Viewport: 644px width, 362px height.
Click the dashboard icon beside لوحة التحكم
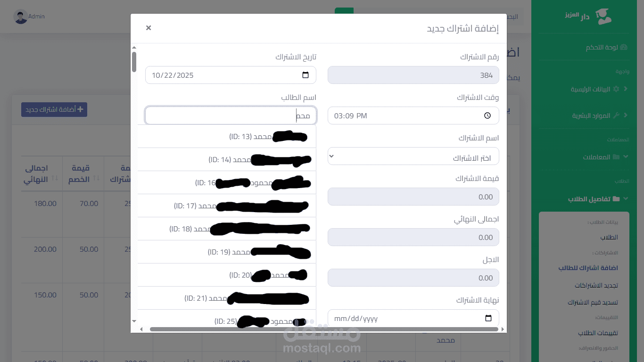tap(624, 47)
